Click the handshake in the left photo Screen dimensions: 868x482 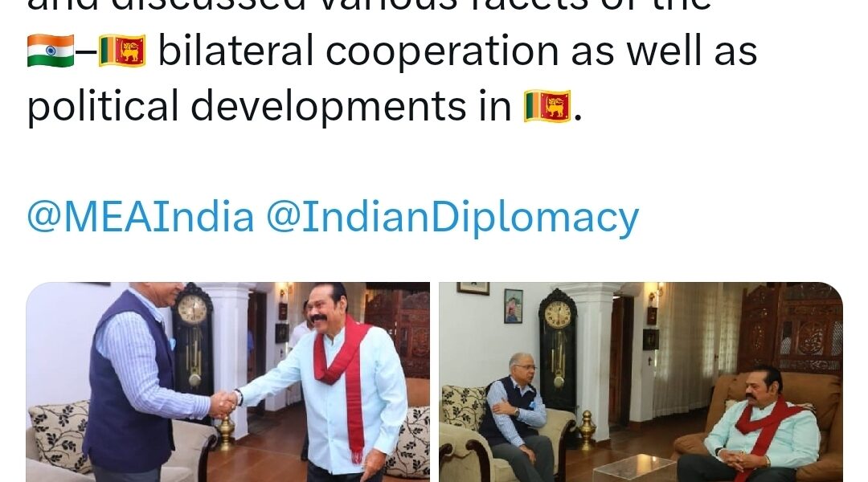pos(223,404)
